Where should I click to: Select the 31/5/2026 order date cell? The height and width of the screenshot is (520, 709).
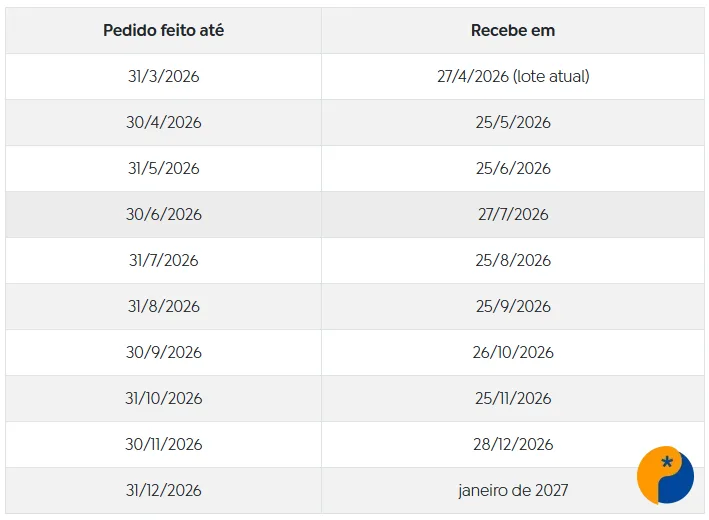(x=163, y=168)
